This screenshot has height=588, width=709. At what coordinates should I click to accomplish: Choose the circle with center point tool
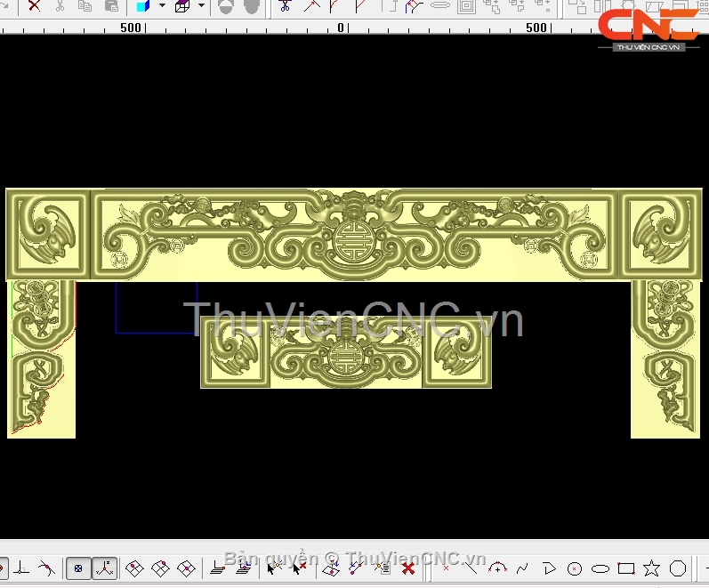click(575, 568)
